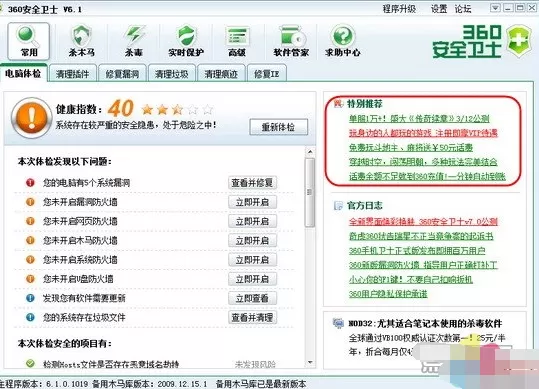Click 立即查看 for software updates
Screen dimensions: 539x389
(252, 298)
